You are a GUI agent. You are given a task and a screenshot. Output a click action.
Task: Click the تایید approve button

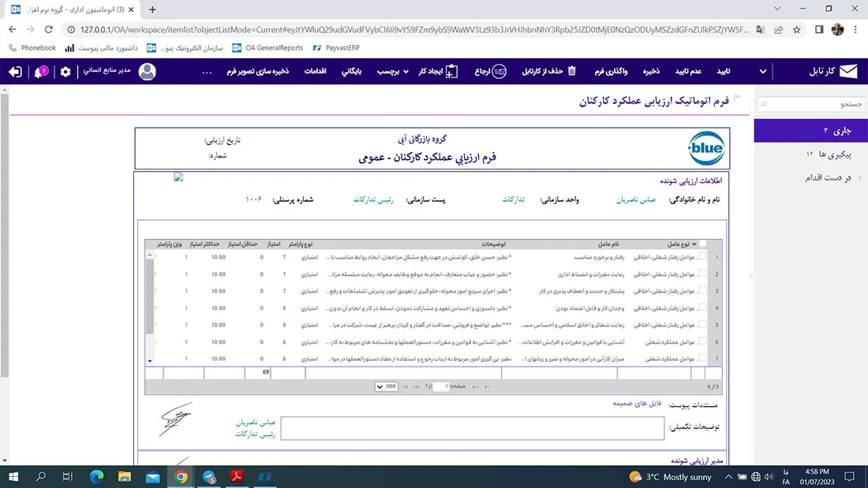coord(723,72)
